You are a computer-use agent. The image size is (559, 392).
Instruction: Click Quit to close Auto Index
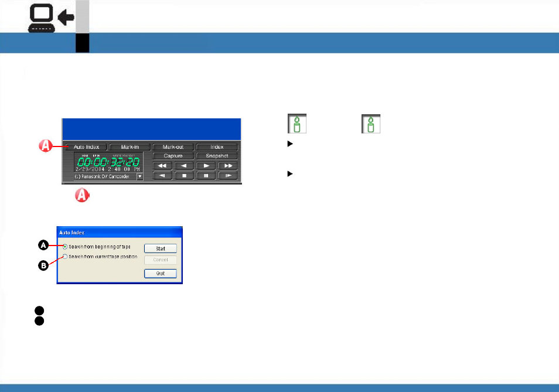161,273
